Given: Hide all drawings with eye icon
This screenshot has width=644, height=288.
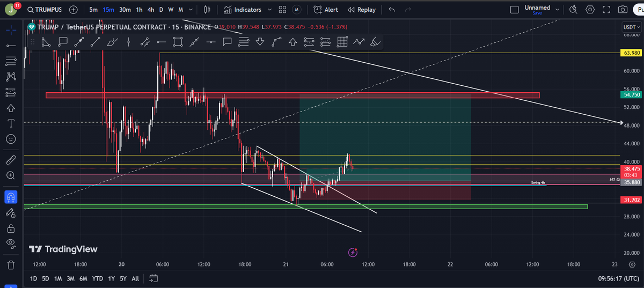Looking at the screenshot, I should pos(11,244).
